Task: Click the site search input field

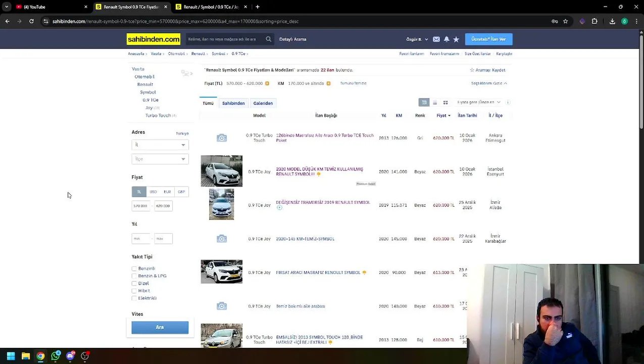Action: [x=225, y=39]
